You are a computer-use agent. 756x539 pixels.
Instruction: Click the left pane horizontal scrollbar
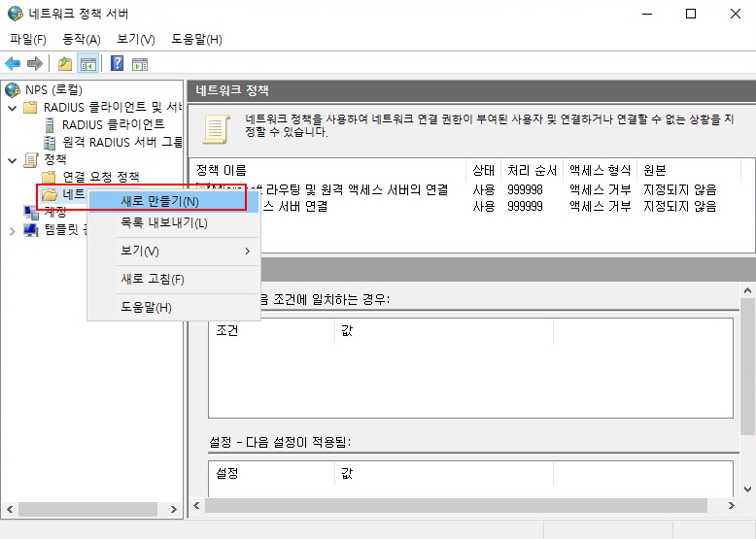[x=93, y=509]
